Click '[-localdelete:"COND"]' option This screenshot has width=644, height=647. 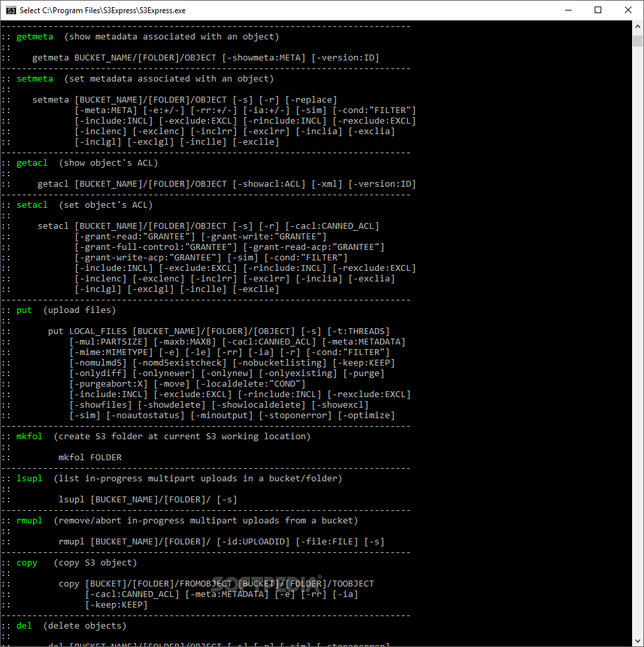pos(251,384)
